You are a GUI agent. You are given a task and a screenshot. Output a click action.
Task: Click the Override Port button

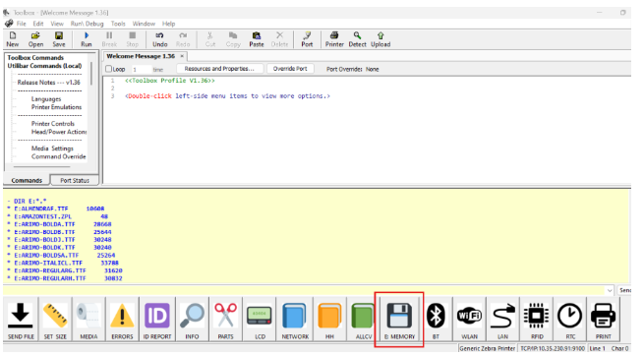click(x=290, y=69)
